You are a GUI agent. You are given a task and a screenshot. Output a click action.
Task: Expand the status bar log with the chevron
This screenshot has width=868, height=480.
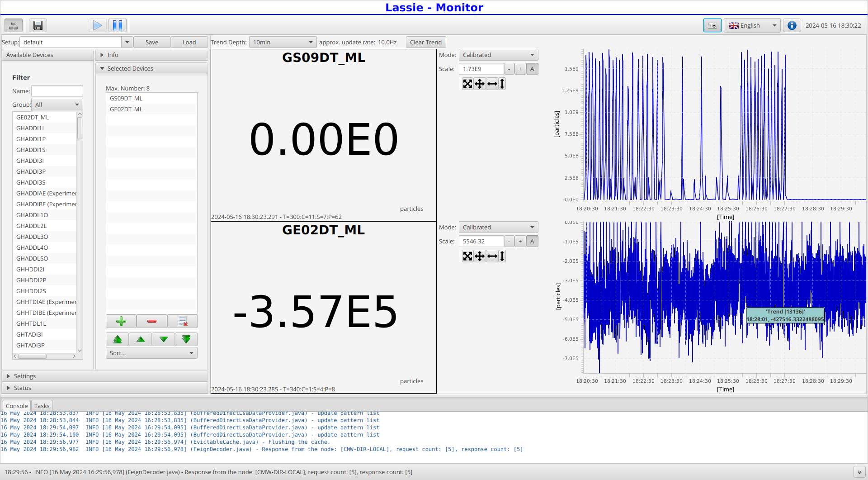click(x=859, y=472)
